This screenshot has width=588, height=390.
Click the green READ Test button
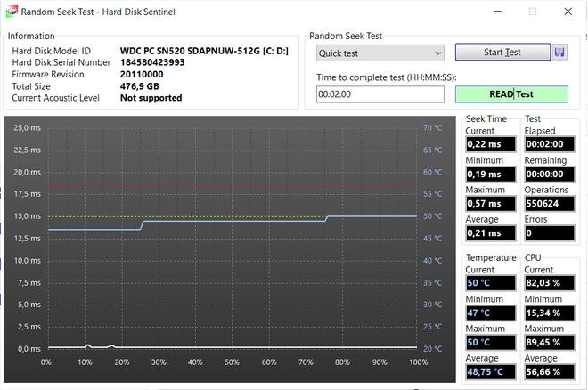511,93
